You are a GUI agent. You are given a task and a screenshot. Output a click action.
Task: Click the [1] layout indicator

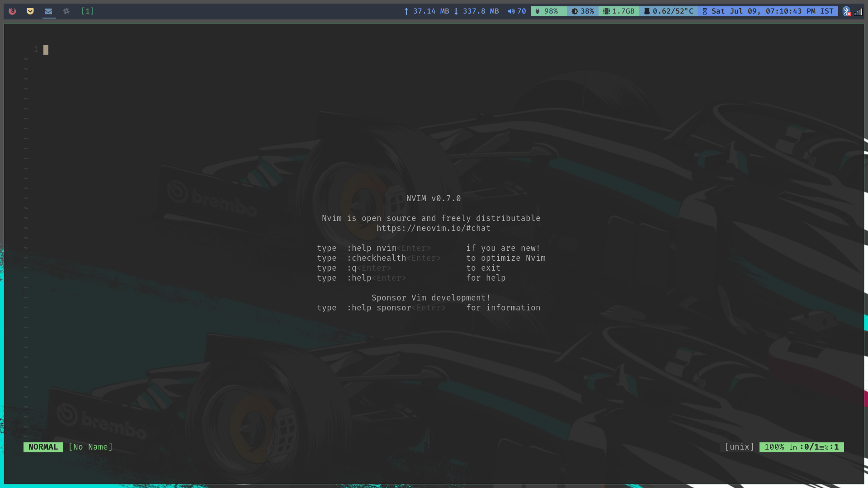pos(88,11)
